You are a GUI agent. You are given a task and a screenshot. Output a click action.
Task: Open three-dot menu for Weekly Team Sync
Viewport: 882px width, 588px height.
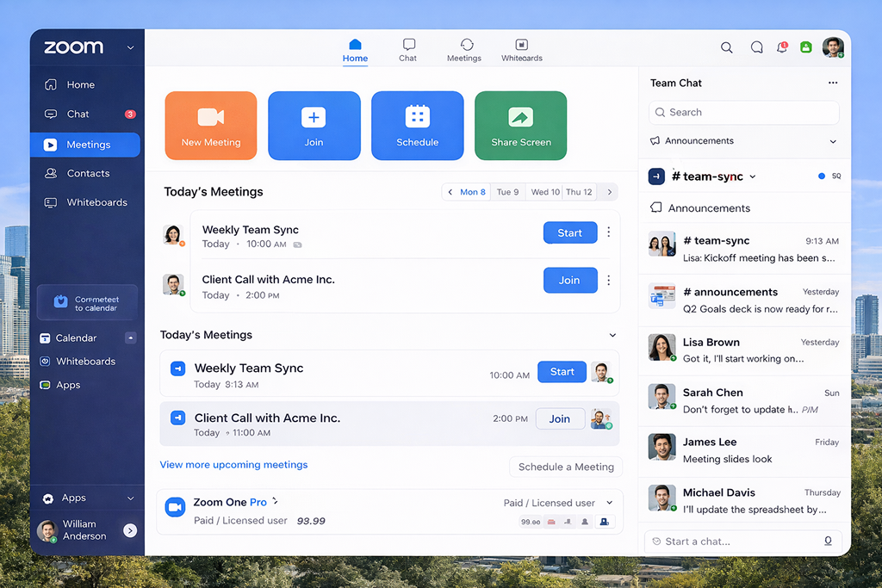(609, 232)
